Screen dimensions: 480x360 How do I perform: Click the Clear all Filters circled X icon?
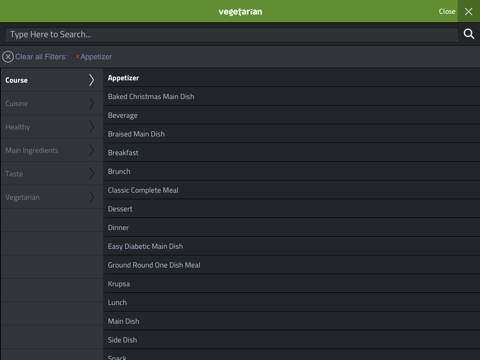coord(8,57)
